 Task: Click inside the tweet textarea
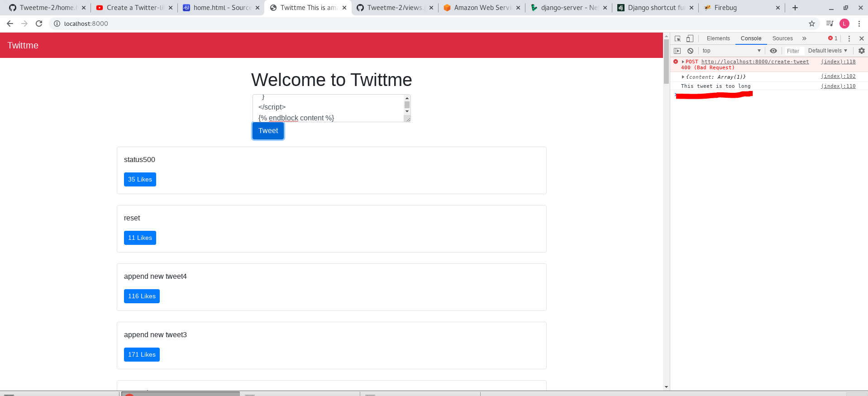[328, 108]
